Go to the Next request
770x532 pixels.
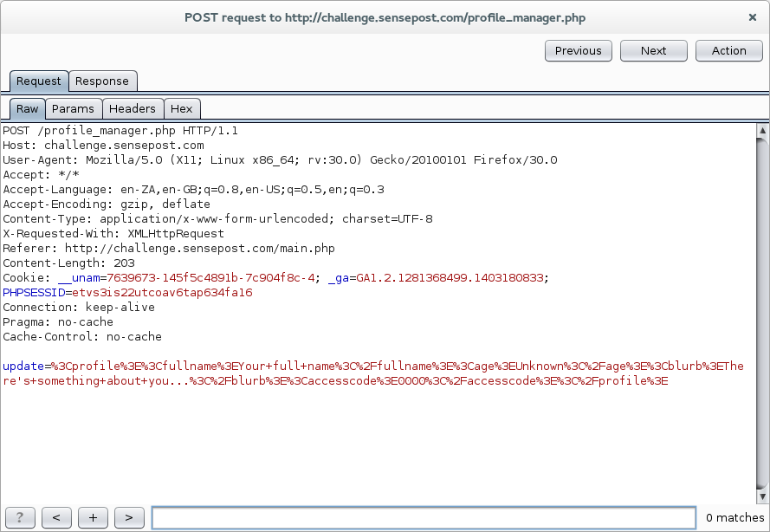pyautogui.click(x=653, y=51)
